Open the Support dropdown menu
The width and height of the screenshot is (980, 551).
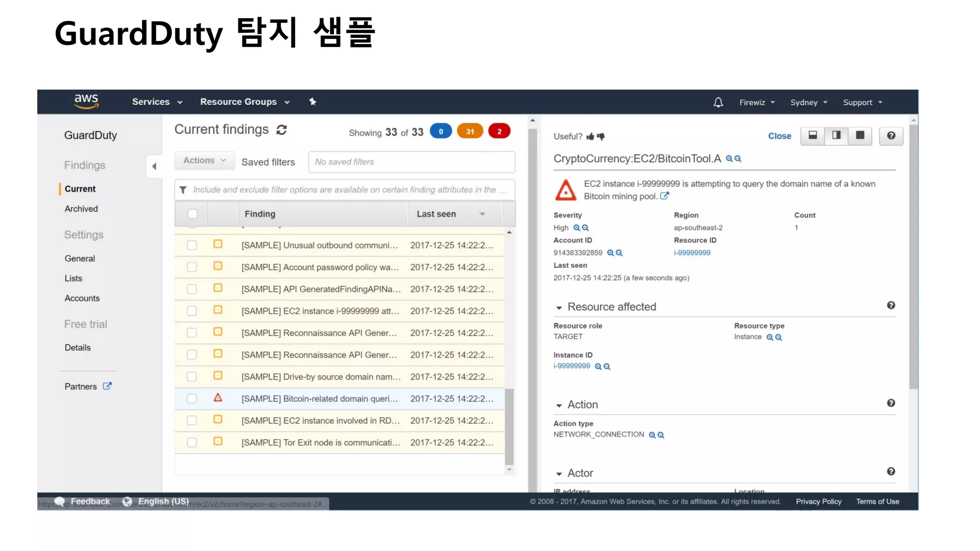click(862, 102)
